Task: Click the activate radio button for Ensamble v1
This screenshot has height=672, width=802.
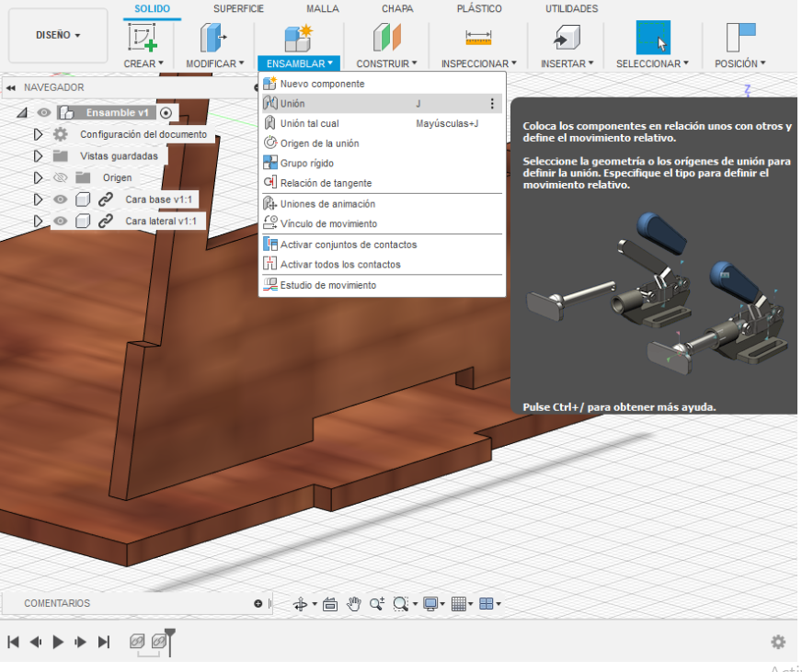Action: [166, 113]
